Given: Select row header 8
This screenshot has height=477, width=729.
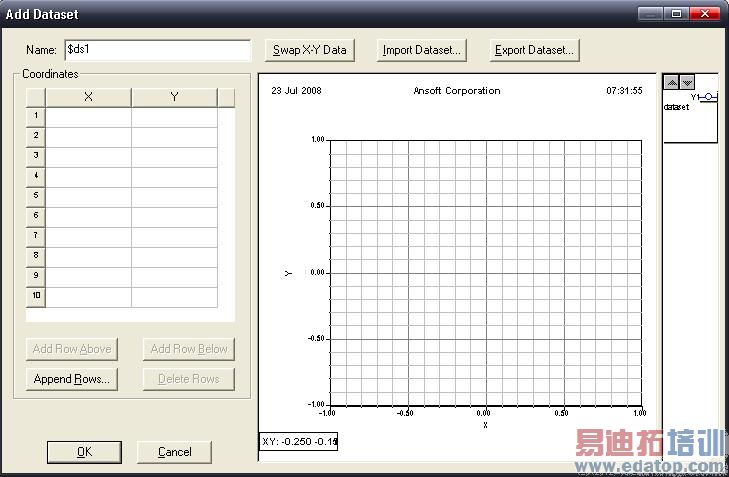Looking at the screenshot, I should point(36,257).
